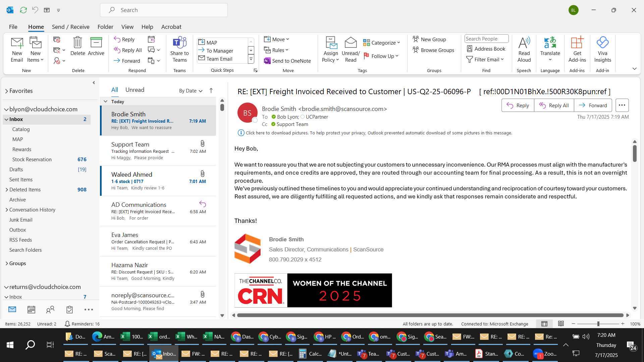Collapse blyon@vcloudchoice.com account tree
Image resolution: width=644 pixels, height=362 pixels.
(x=6, y=109)
